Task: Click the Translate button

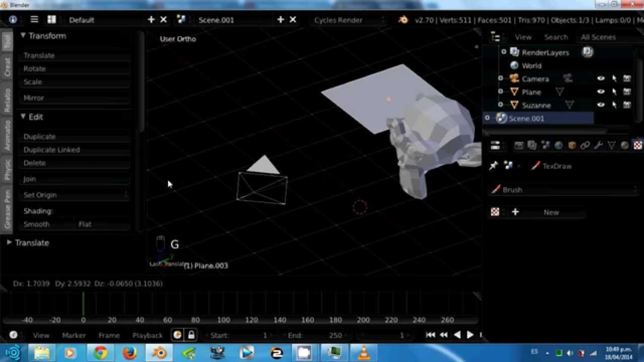Action: click(74, 55)
